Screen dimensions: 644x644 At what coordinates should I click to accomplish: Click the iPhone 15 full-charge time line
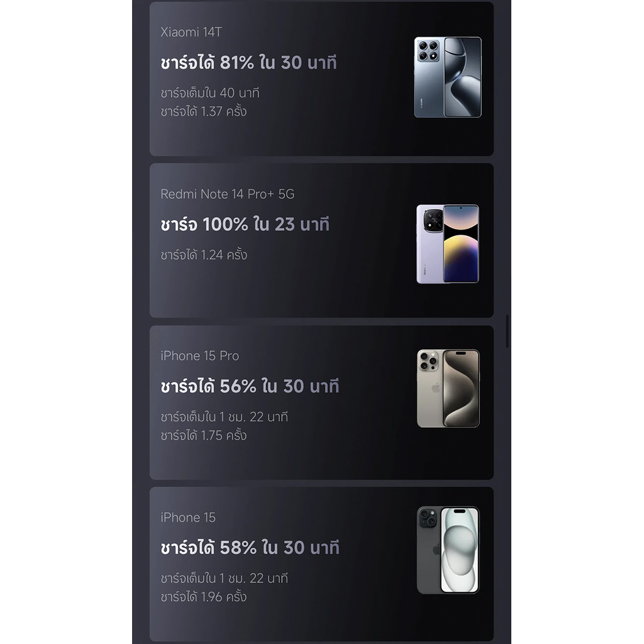tap(225, 579)
